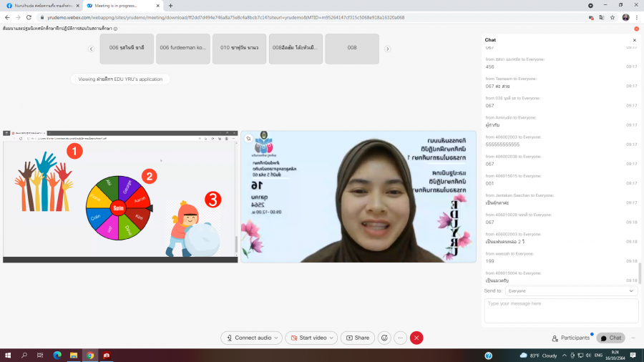Open a new browser tab
This screenshot has width=644, height=362.
(x=170, y=5)
